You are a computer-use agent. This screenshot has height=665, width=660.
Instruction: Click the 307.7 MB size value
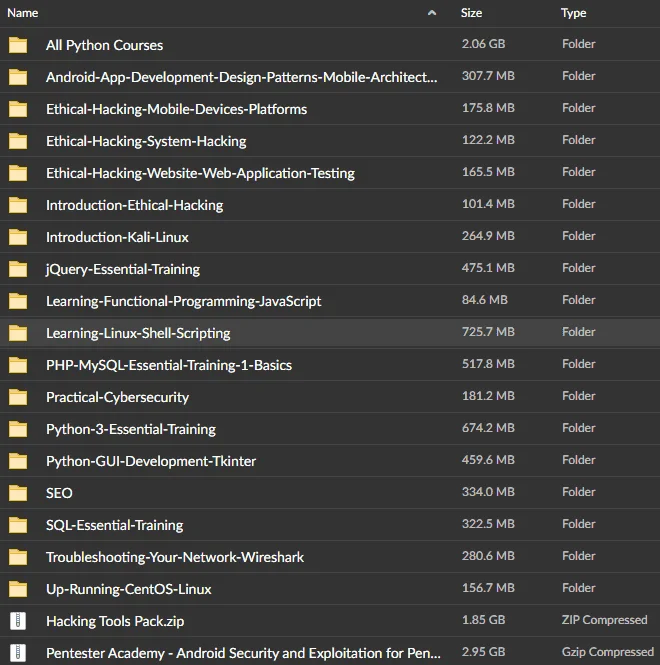tap(488, 76)
